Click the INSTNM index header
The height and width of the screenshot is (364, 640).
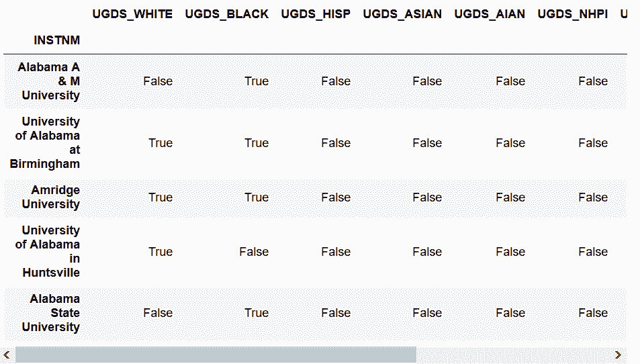click(x=57, y=41)
